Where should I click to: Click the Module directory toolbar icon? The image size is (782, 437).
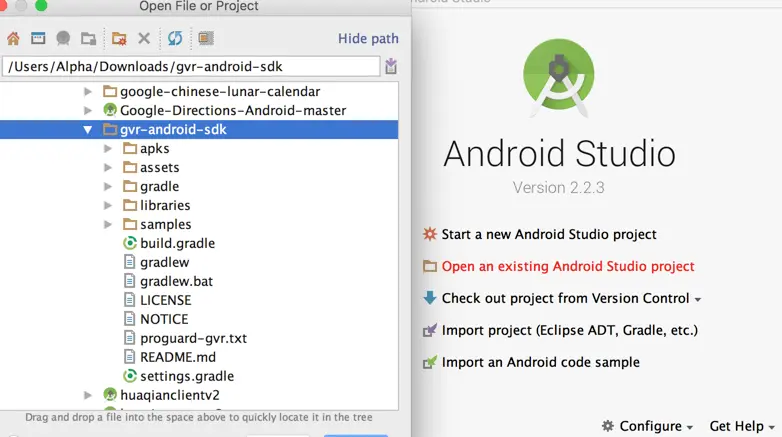pos(89,38)
